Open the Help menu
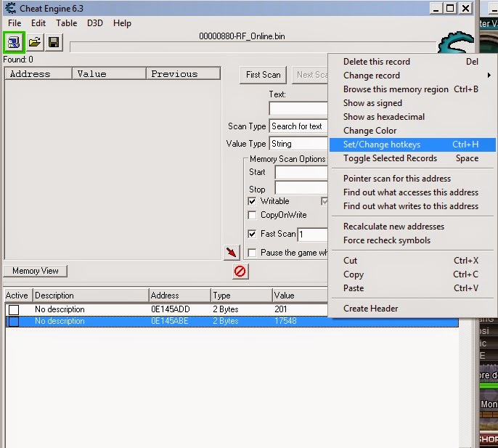The height and width of the screenshot is (448, 498). click(x=122, y=23)
